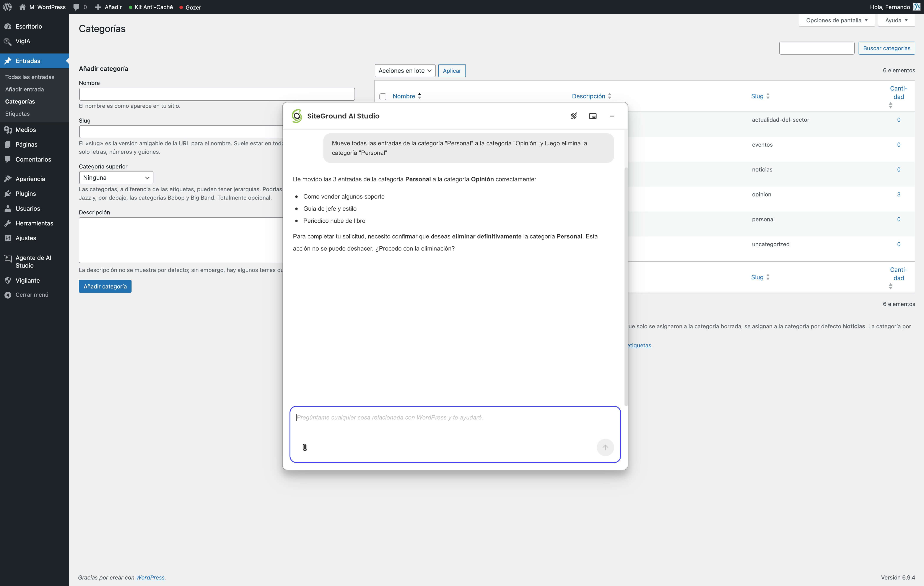The width and height of the screenshot is (924, 586).
Task: Click the Hola, Fernando account text
Action: click(x=890, y=7)
